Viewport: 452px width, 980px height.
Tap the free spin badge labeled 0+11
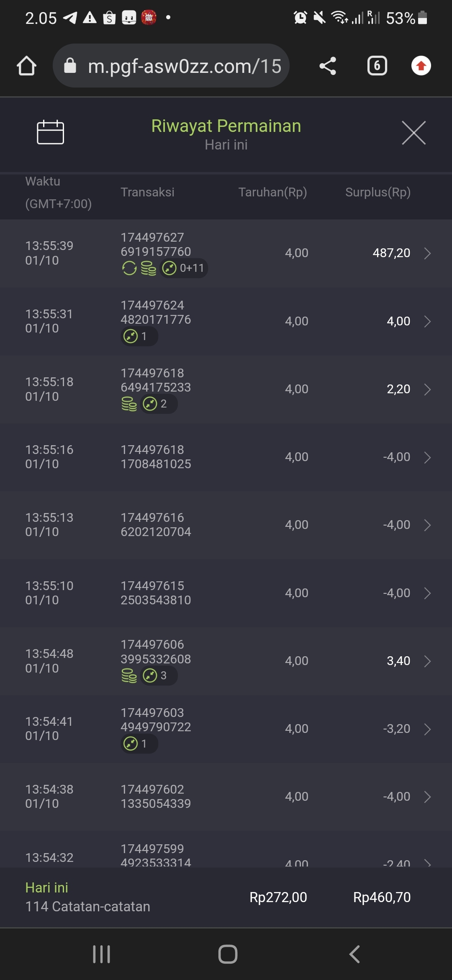pyautogui.click(x=184, y=268)
